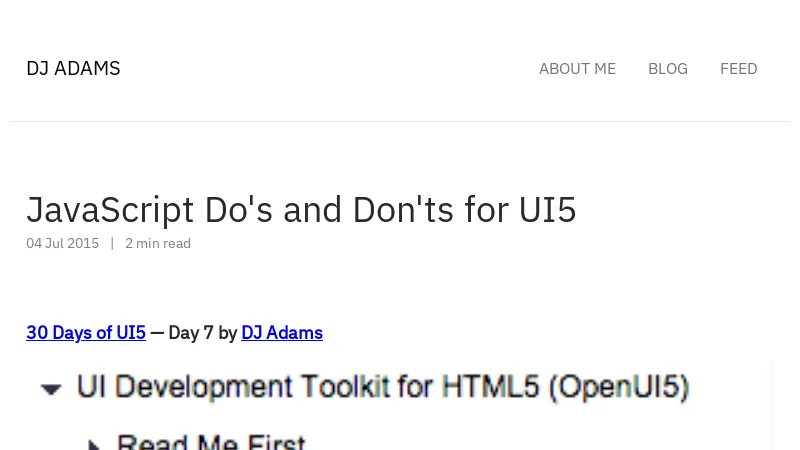Click the post date 04 Jul 2015

pos(62,243)
